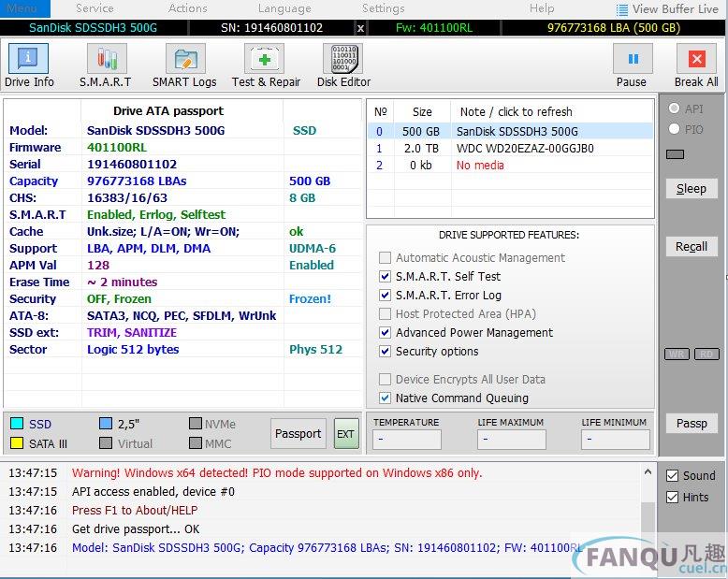Image resolution: width=728 pixels, height=579 pixels.
Task: Toggle S.M.A.R.T. Error Log checkbox
Action: tap(385, 295)
